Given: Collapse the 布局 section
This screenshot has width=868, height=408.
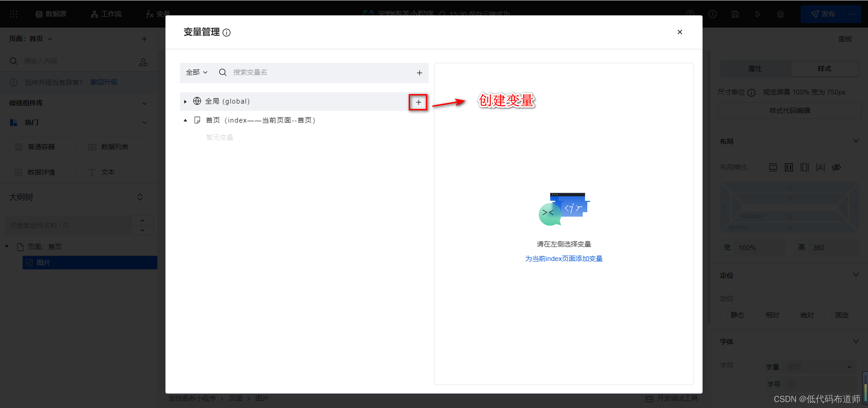Looking at the screenshot, I should (856, 141).
